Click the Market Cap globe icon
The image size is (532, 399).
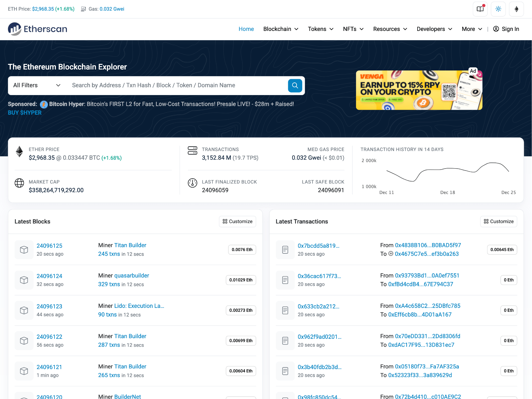19,183
